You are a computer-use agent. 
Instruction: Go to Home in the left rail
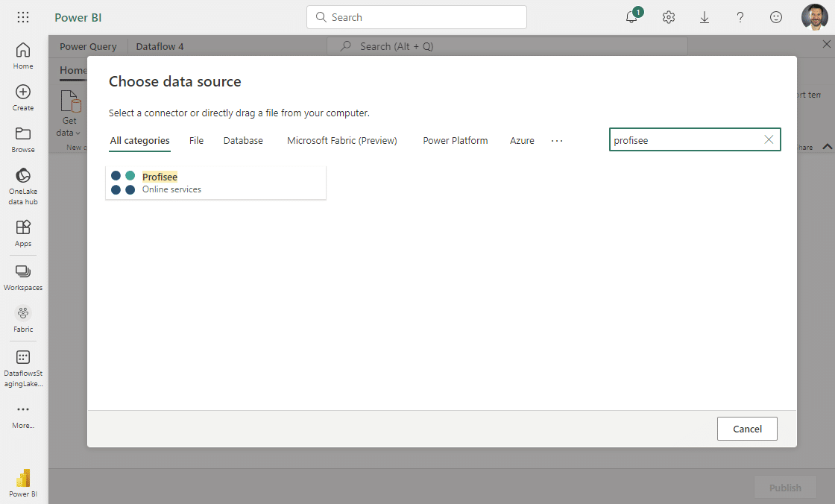pos(23,55)
